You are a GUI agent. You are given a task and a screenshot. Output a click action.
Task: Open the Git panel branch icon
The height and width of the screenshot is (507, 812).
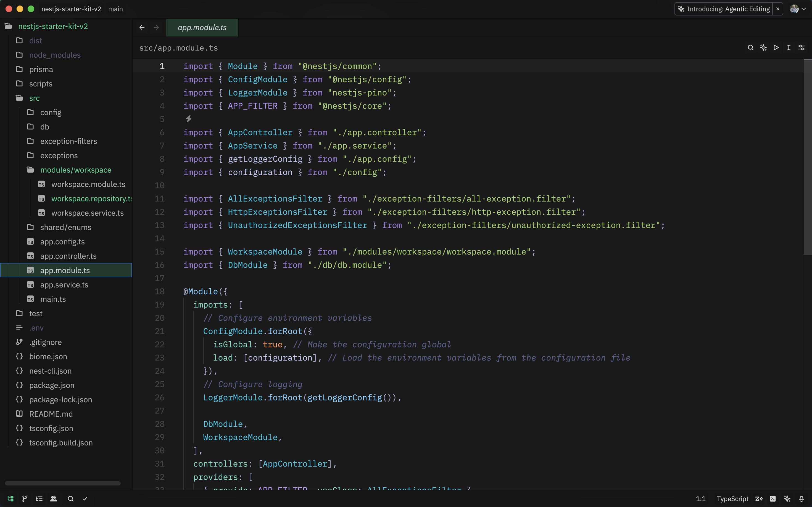coord(25,499)
